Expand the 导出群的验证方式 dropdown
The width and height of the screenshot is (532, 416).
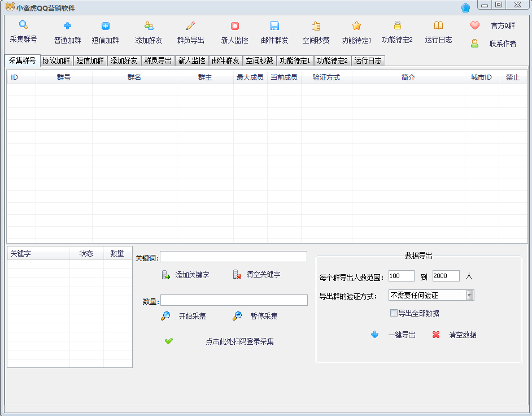point(470,295)
